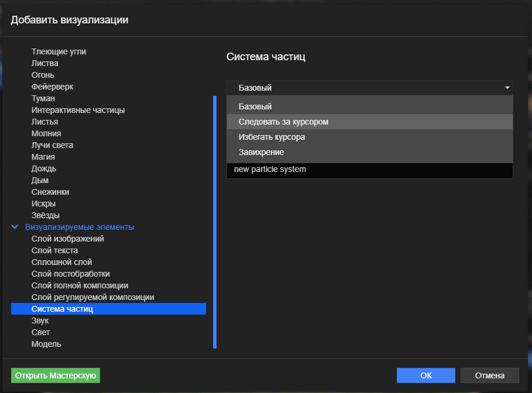Pick the Завихрение dropdown option
The height and width of the screenshot is (393, 532).
click(x=261, y=152)
